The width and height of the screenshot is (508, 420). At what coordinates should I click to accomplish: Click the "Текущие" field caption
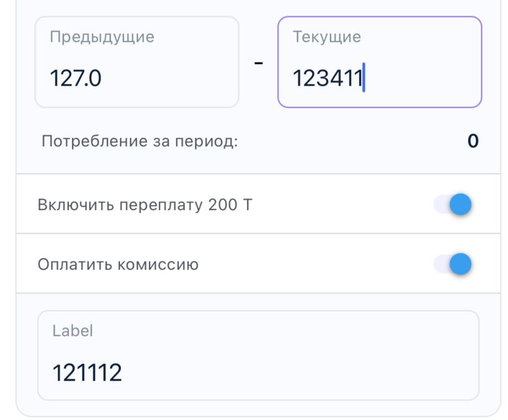point(326,36)
